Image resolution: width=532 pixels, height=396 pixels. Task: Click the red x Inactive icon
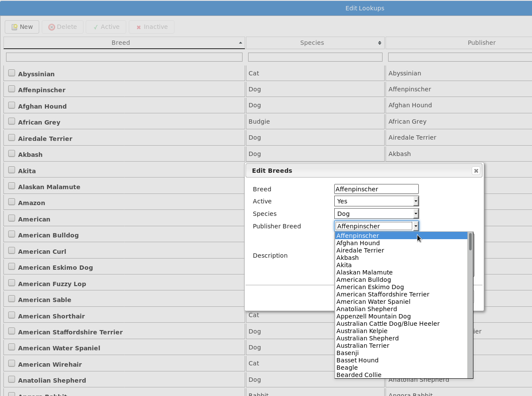pos(139,27)
